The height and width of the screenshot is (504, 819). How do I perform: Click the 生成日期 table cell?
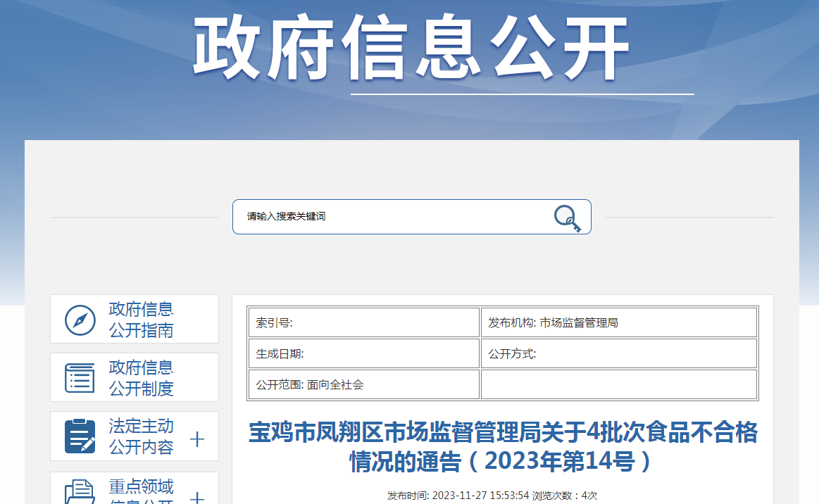[x=363, y=354]
